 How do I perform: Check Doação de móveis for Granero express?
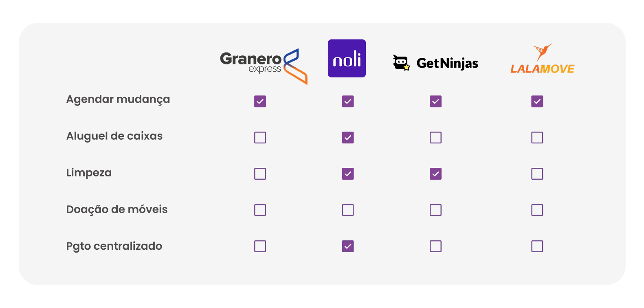pos(260,210)
